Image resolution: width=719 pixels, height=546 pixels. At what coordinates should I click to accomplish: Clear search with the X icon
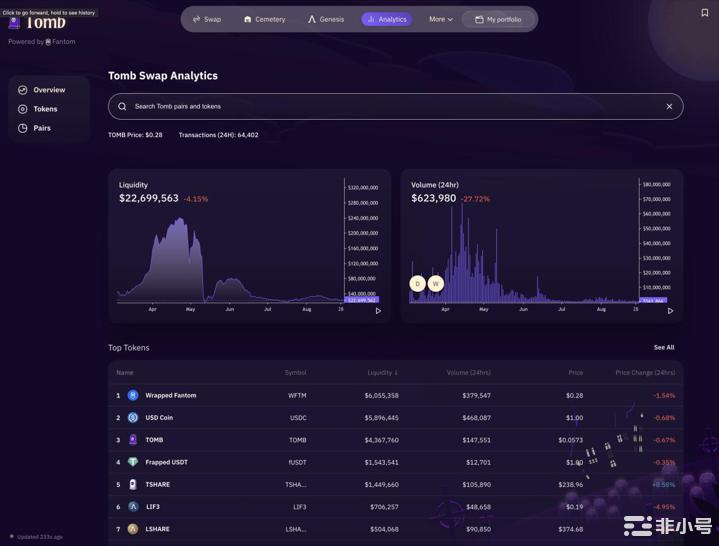click(x=669, y=106)
